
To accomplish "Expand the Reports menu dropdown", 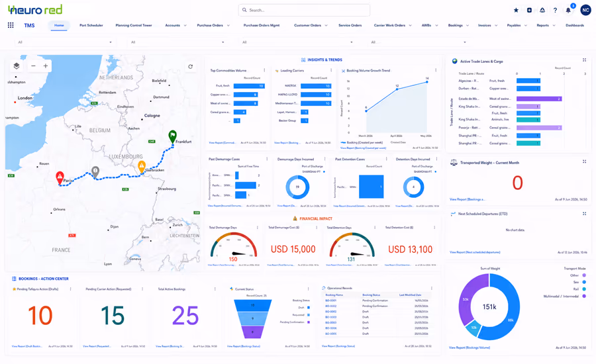I will [554, 25].
